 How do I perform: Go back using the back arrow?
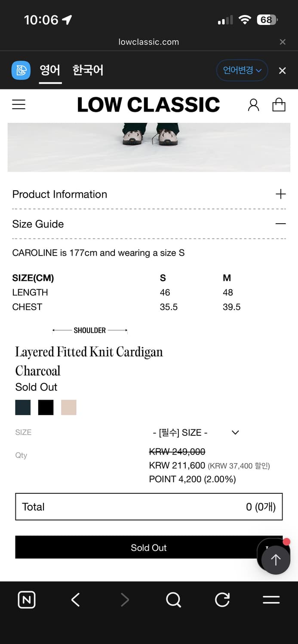coord(75,600)
